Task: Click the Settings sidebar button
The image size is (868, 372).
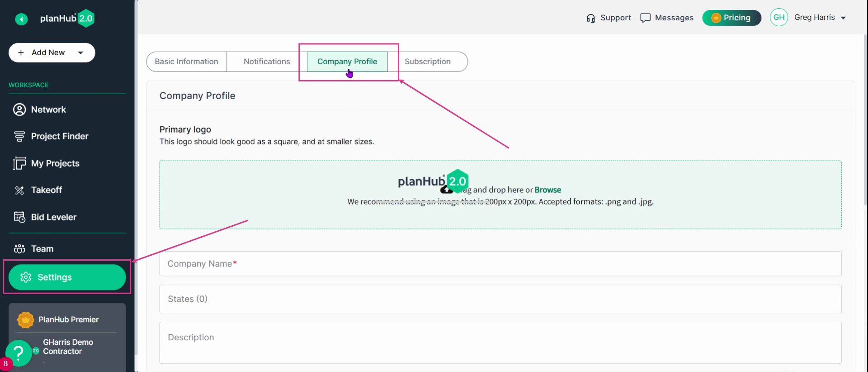Action: click(x=67, y=277)
